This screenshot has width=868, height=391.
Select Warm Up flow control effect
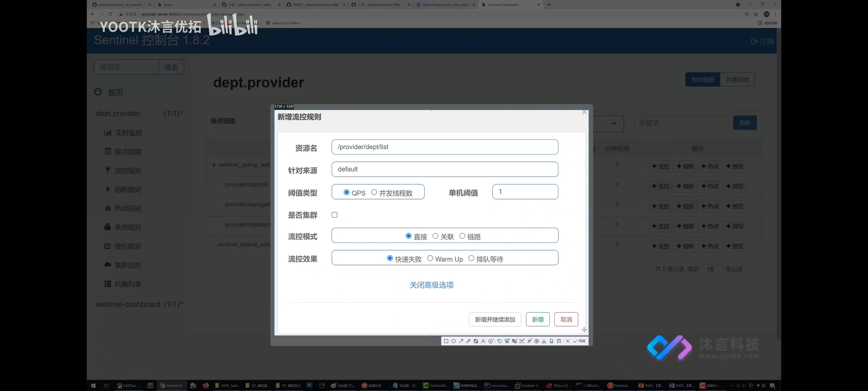pos(430,258)
